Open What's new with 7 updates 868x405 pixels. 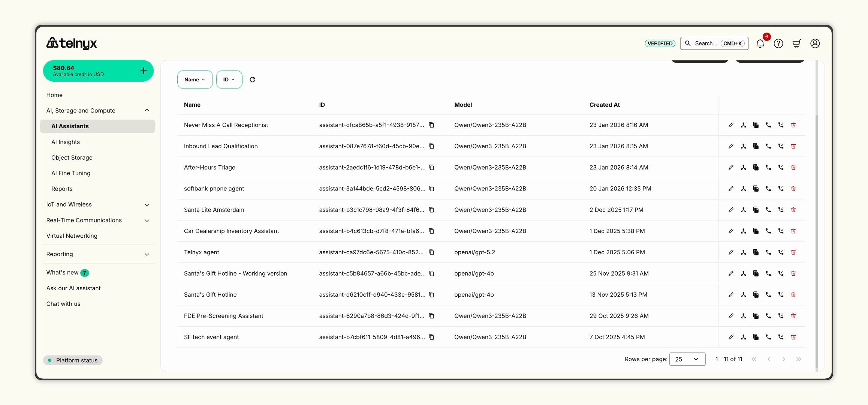coord(62,273)
